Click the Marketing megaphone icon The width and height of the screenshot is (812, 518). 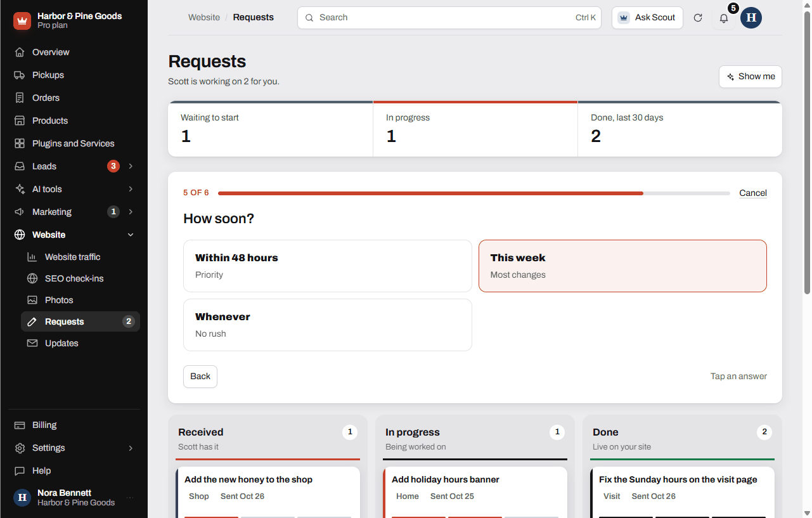tap(20, 212)
